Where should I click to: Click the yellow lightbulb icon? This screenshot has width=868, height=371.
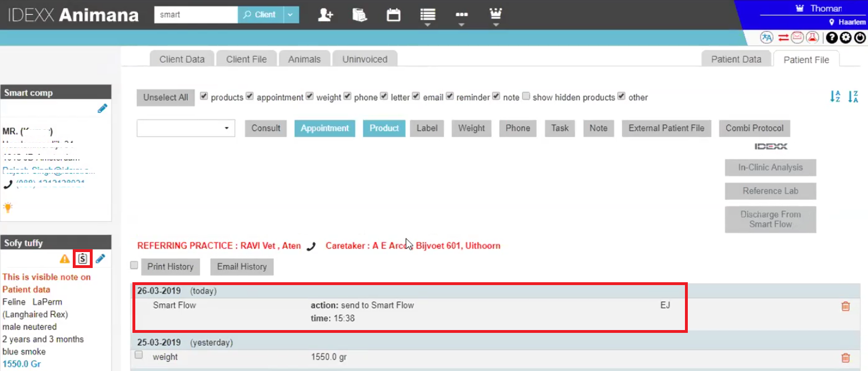pyautogui.click(x=8, y=207)
